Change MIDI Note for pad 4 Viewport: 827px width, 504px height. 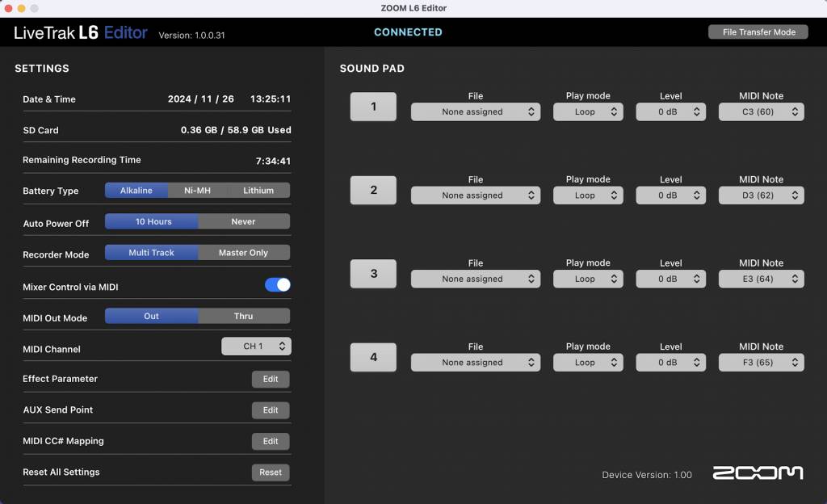tap(760, 362)
